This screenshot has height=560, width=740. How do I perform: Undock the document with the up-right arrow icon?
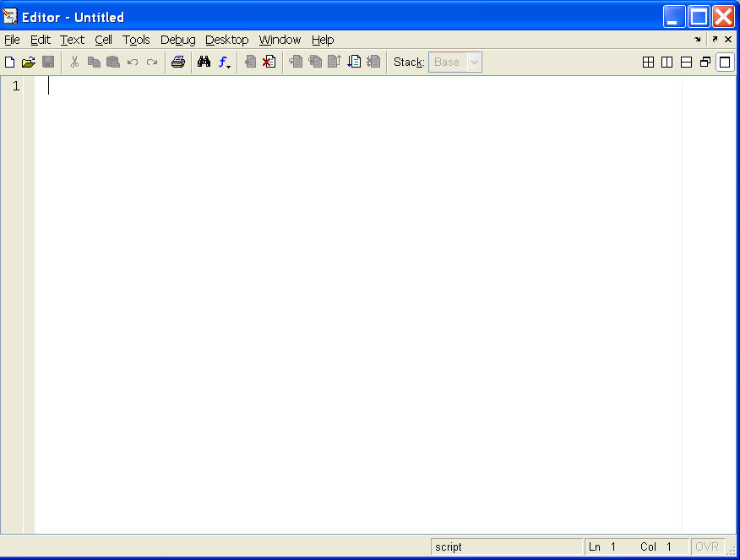pyautogui.click(x=715, y=40)
